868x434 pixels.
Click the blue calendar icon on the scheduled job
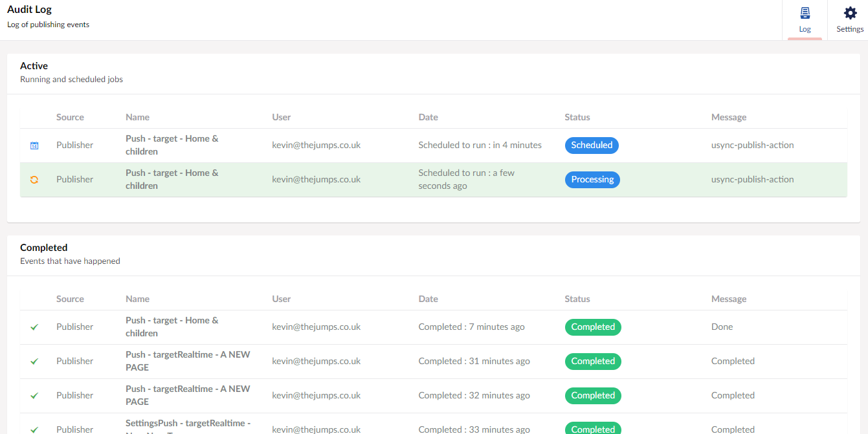[34, 145]
